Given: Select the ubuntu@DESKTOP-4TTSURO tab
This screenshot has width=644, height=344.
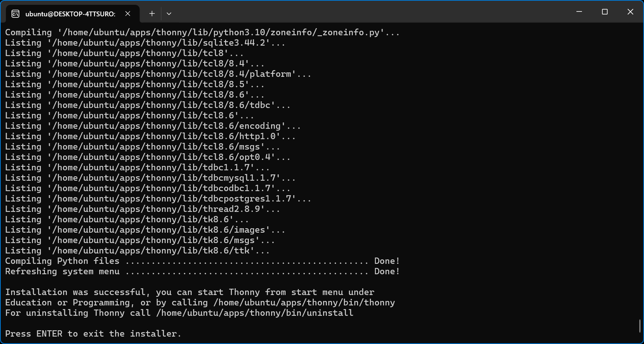Looking at the screenshot, I should click(x=73, y=14).
